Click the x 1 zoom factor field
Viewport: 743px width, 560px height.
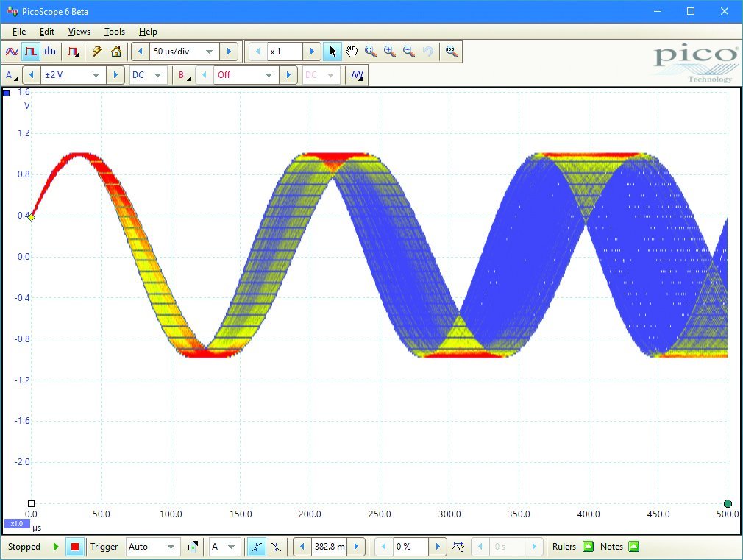285,52
